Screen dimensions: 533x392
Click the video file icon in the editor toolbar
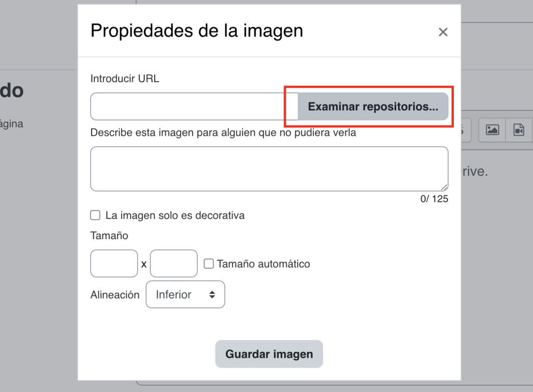click(x=519, y=130)
